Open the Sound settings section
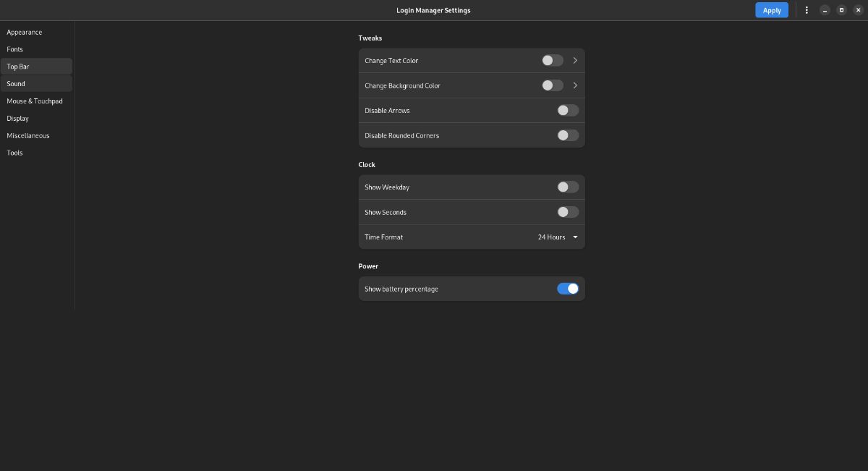 (16, 83)
